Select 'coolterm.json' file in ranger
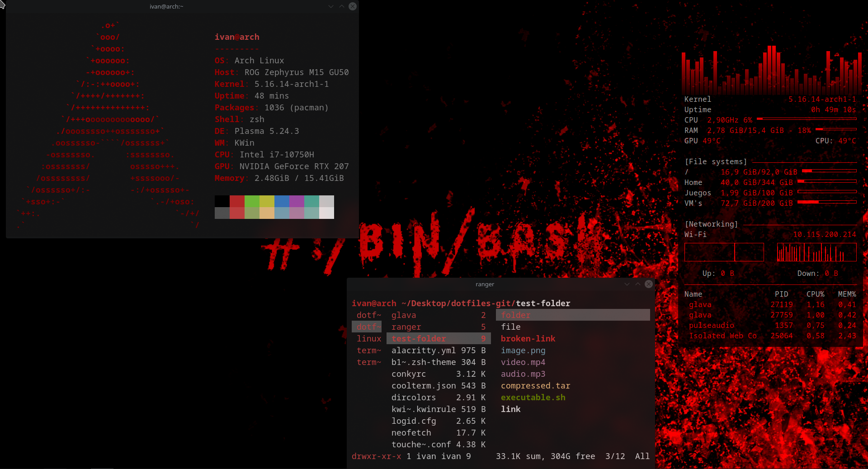Screen dimensions: 868x469 439,386
